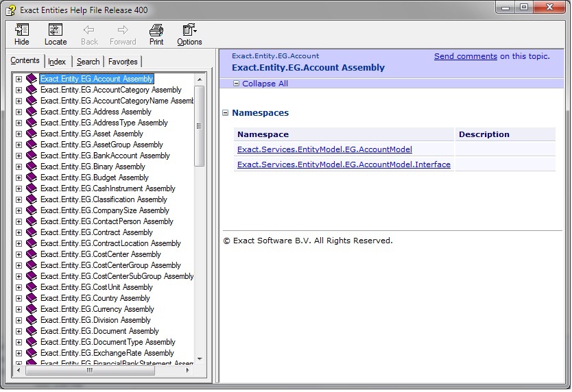Switch to the Contents tab
Screen dimensions: 572x392
25,60
